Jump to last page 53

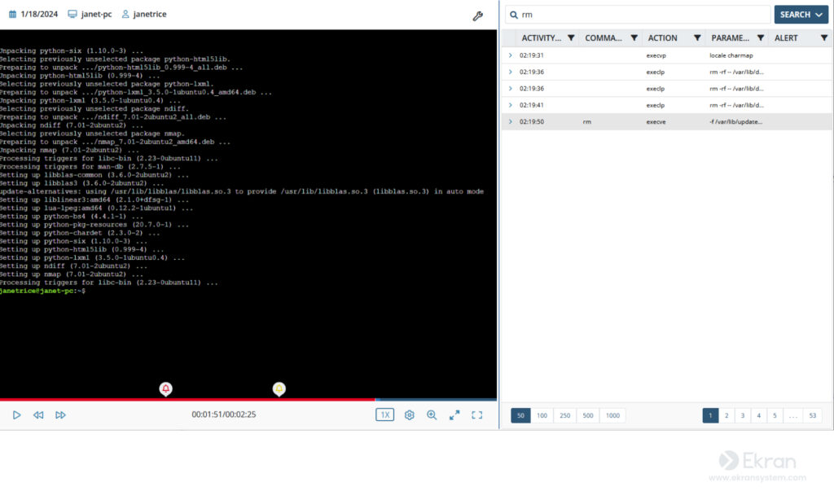point(812,415)
